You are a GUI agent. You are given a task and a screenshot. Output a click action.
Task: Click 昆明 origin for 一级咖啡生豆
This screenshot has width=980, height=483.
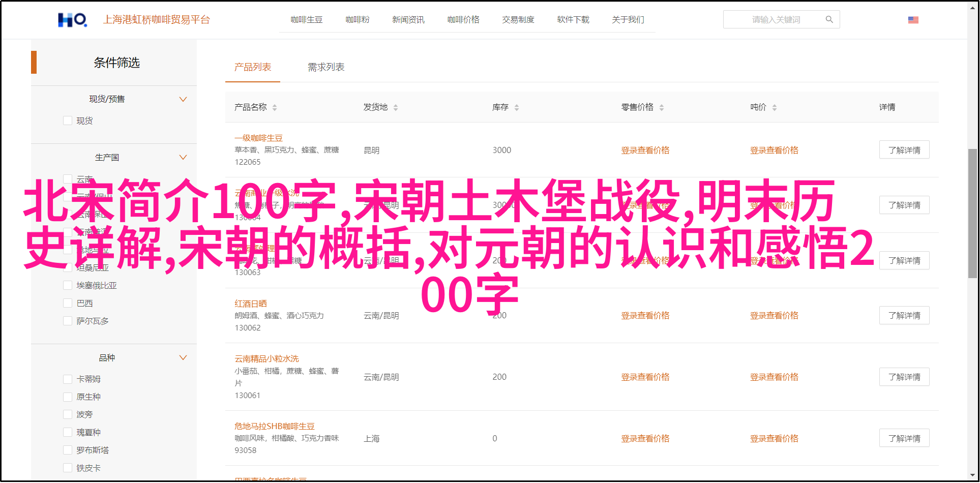(x=371, y=150)
